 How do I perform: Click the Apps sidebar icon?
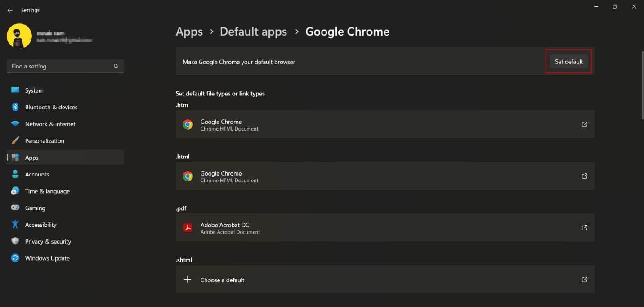[15, 158]
